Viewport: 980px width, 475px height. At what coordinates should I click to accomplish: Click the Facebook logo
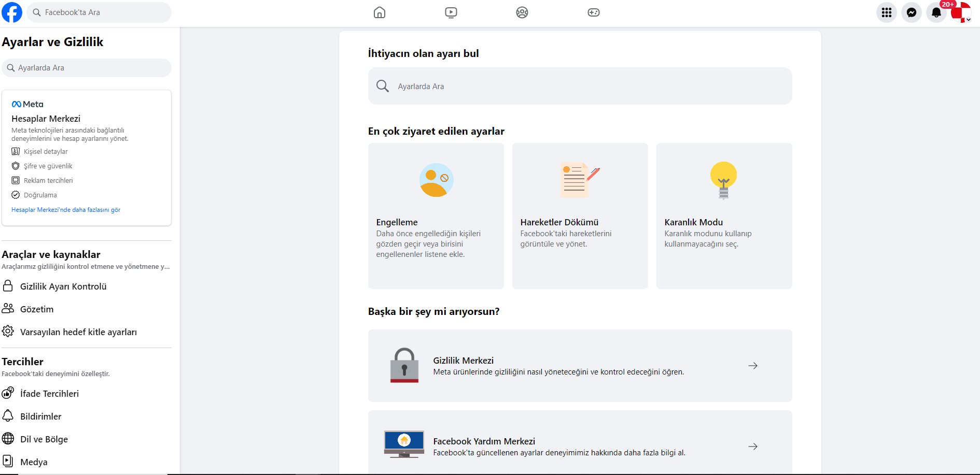[x=12, y=12]
